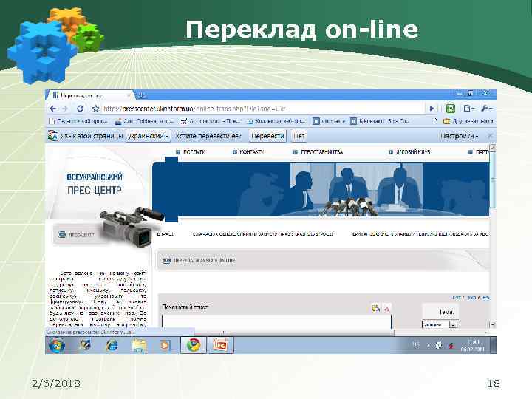Reload the page with the refresh icon

(80, 109)
